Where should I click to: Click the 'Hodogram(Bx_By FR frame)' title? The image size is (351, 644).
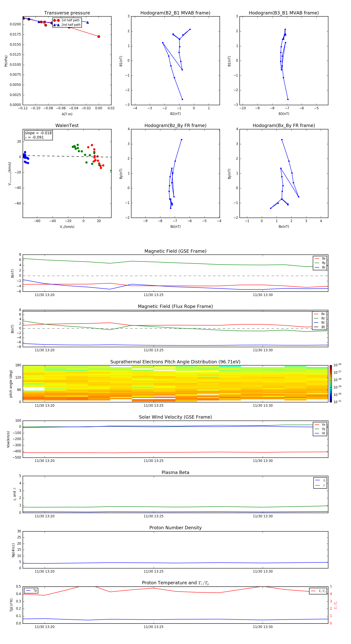tap(284, 125)
